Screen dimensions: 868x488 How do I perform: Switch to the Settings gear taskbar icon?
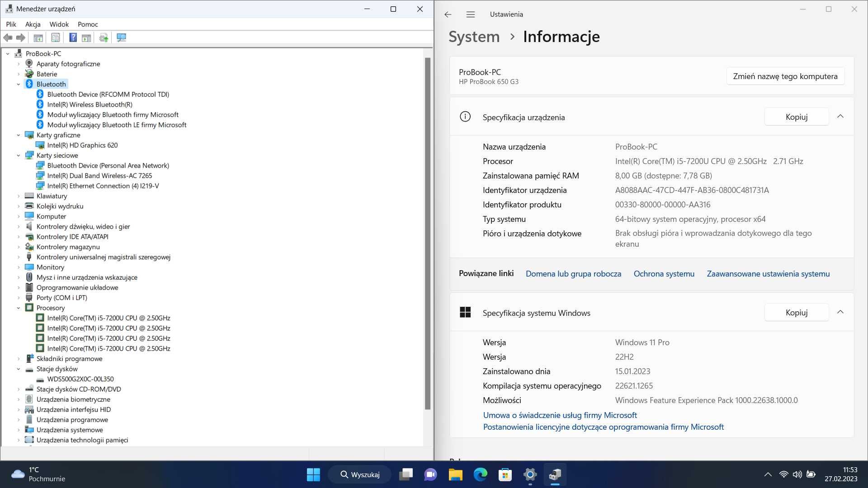point(530,474)
